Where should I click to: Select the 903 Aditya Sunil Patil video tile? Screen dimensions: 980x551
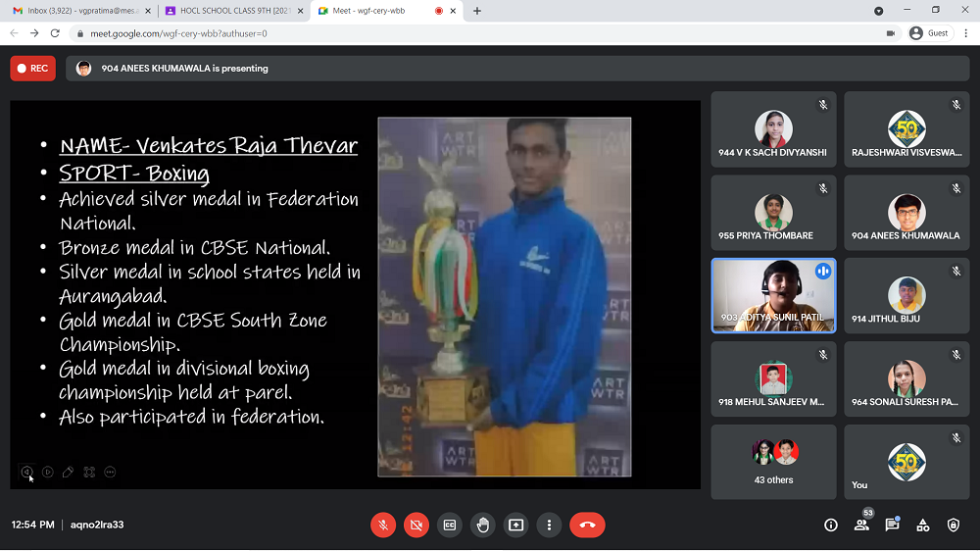click(x=773, y=295)
